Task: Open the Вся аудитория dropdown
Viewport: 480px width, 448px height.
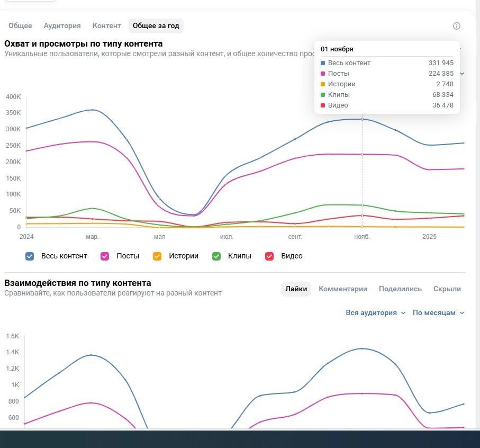Action: 375,313
